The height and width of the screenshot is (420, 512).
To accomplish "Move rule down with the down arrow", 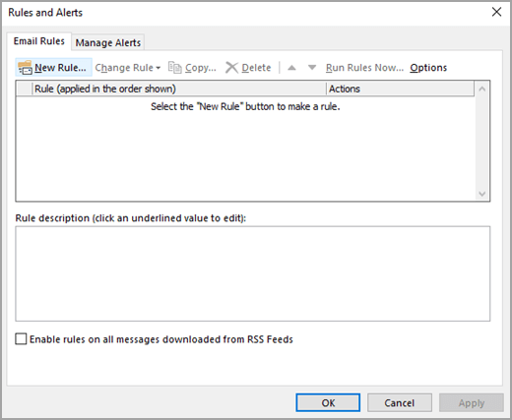I will click(312, 68).
